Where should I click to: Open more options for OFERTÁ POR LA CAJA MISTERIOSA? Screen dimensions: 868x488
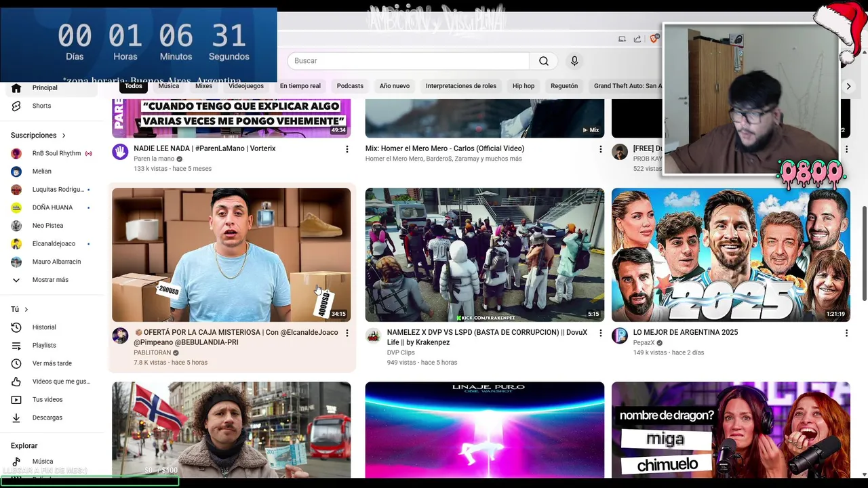pos(347,333)
